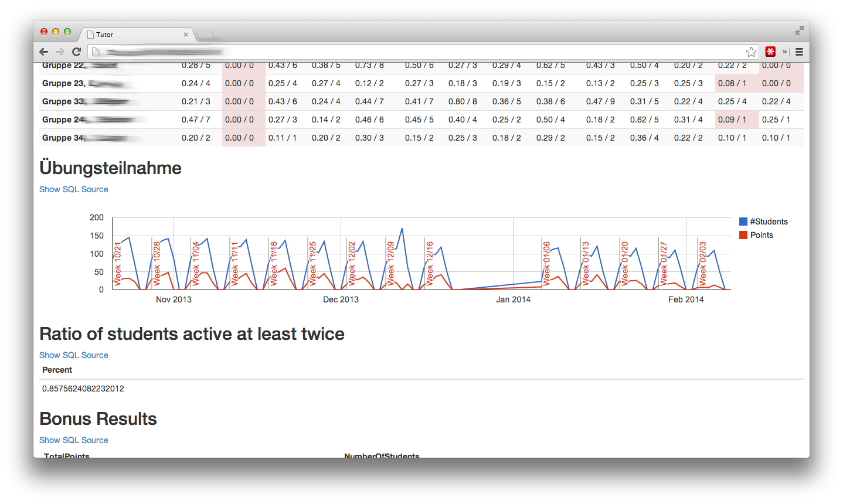Image resolution: width=843 pixels, height=504 pixels.
Task: Close the Tutor tab with its x
Action: pyautogui.click(x=186, y=35)
